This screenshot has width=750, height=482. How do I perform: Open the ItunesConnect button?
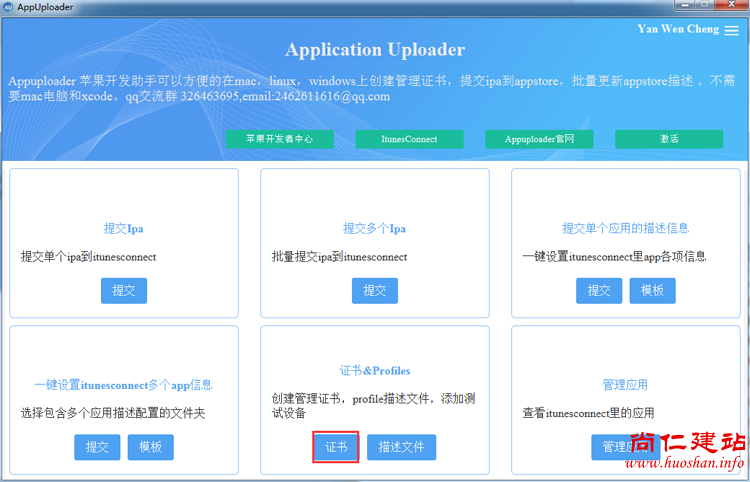410,139
